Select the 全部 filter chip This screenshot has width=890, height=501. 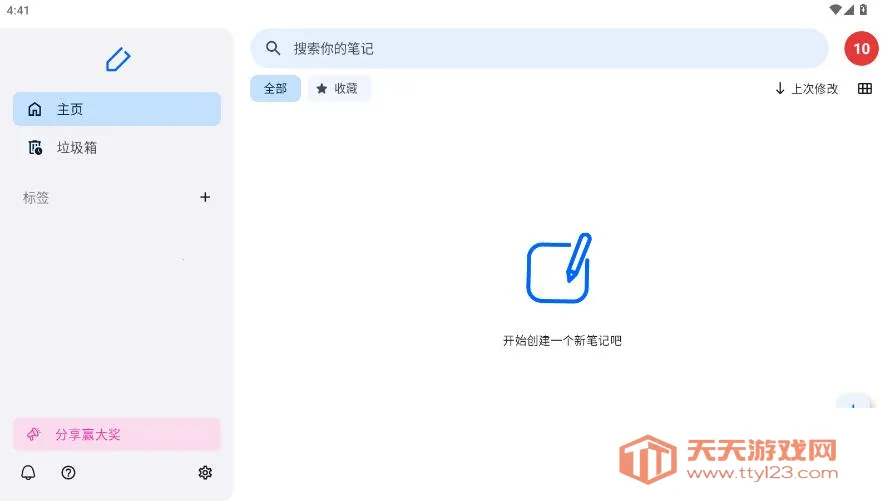point(275,89)
